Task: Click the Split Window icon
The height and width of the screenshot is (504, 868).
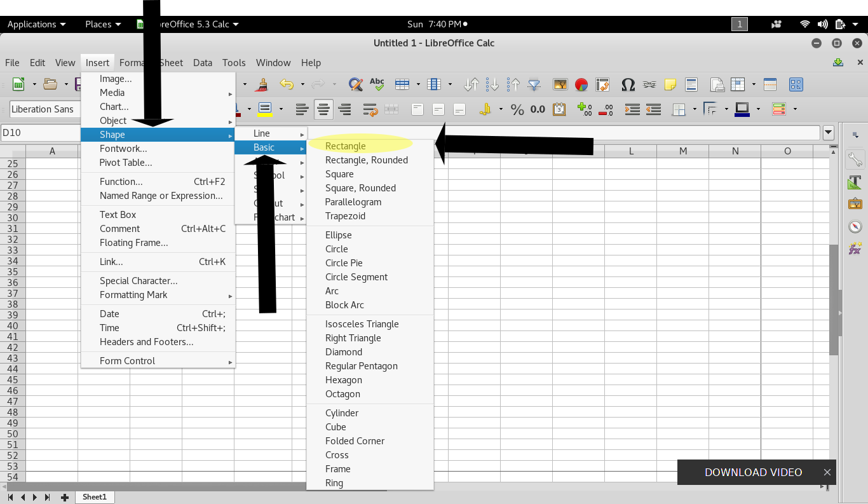Action: tap(770, 84)
